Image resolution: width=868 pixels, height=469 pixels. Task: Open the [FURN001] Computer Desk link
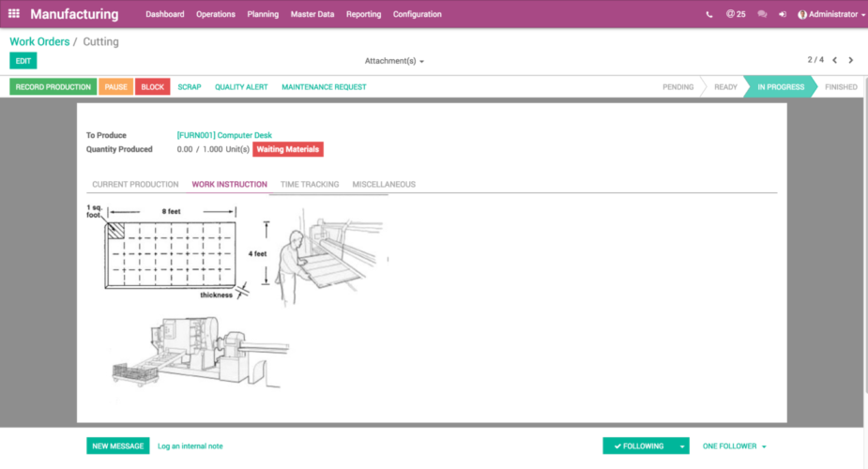click(222, 135)
